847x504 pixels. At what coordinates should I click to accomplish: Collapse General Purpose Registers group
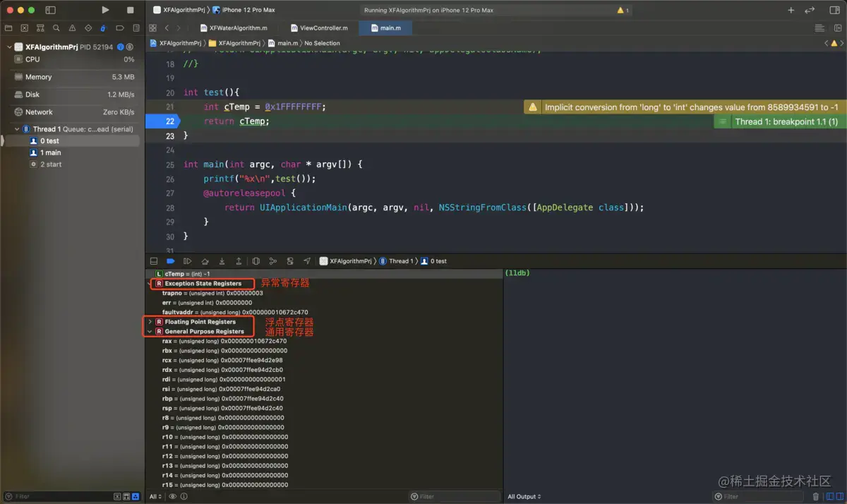click(150, 331)
